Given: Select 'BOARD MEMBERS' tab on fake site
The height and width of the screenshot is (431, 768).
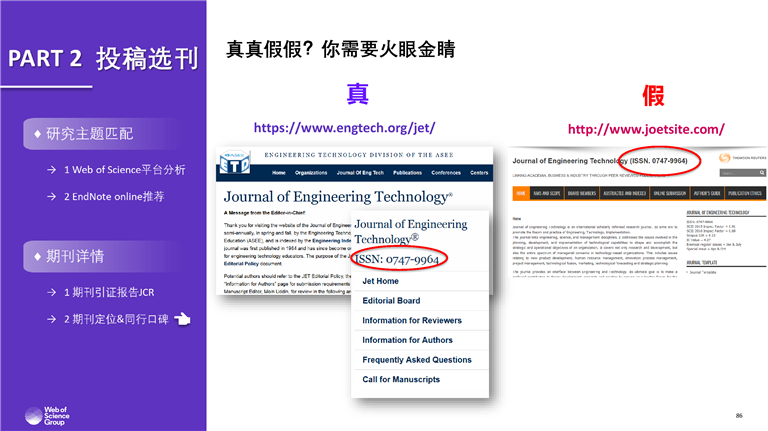Looking at the screenshot, I should pos(582,193).
